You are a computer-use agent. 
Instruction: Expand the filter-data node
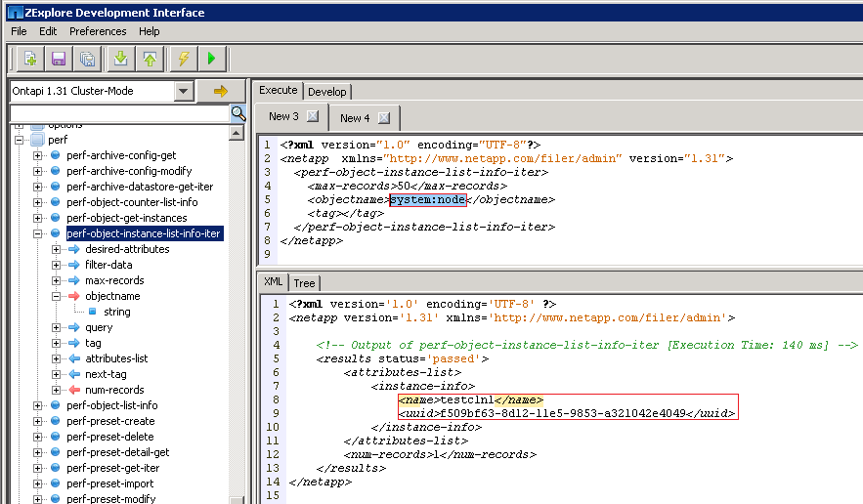click(x=56, y=266)
